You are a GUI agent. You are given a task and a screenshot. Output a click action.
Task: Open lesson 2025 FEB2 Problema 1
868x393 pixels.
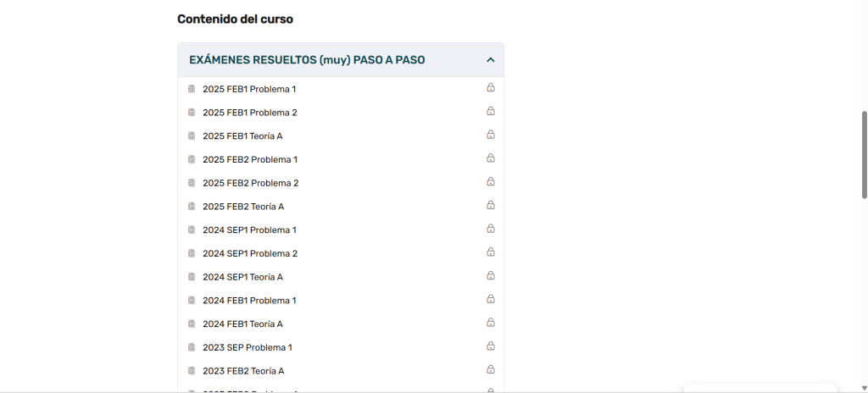coord(250,159)
